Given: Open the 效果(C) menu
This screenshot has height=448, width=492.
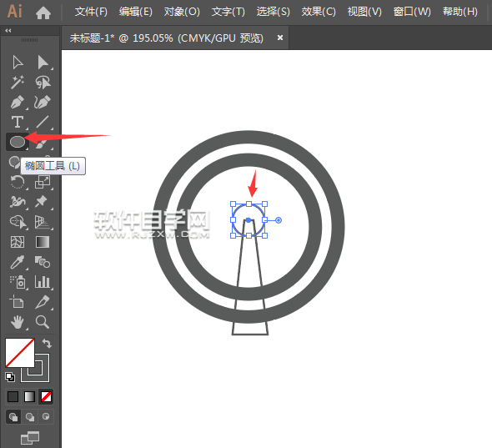Looking at the screenshot, I should pos(319,12).
